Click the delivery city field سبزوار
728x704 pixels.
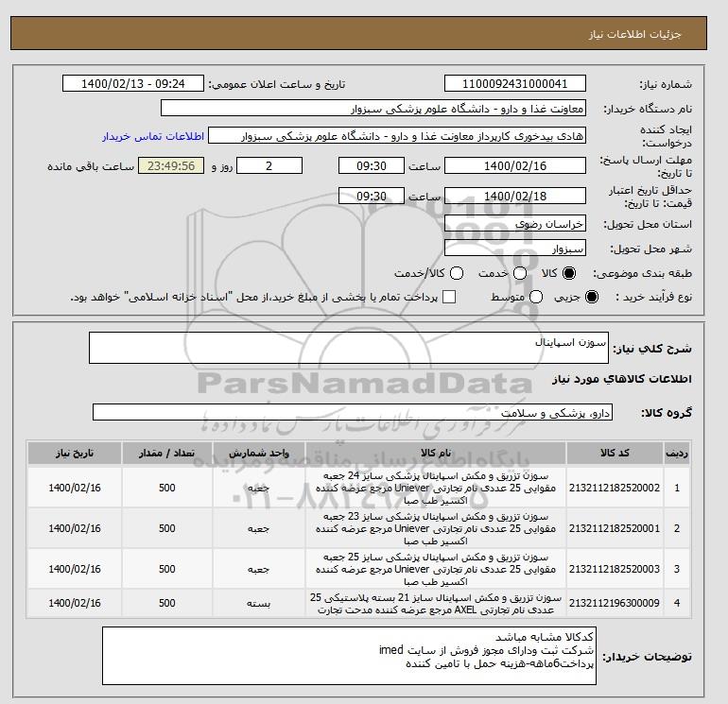(x=515, y=249)
